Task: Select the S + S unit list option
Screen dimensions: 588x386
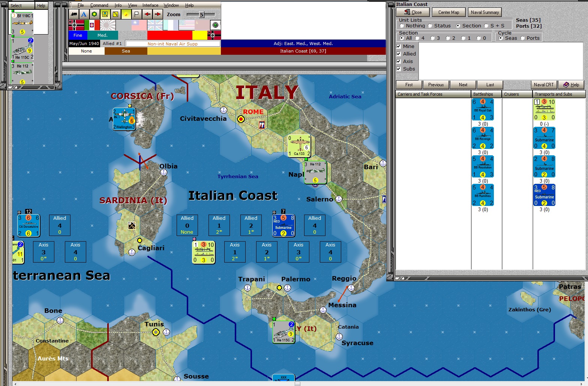Action: [494, 26]
